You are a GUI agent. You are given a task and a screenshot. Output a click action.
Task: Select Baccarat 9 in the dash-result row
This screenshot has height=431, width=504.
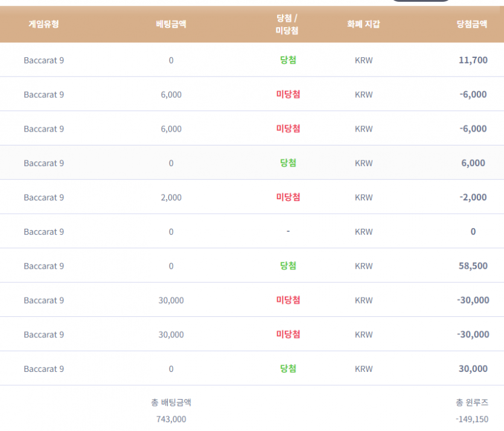click(43, 232)
